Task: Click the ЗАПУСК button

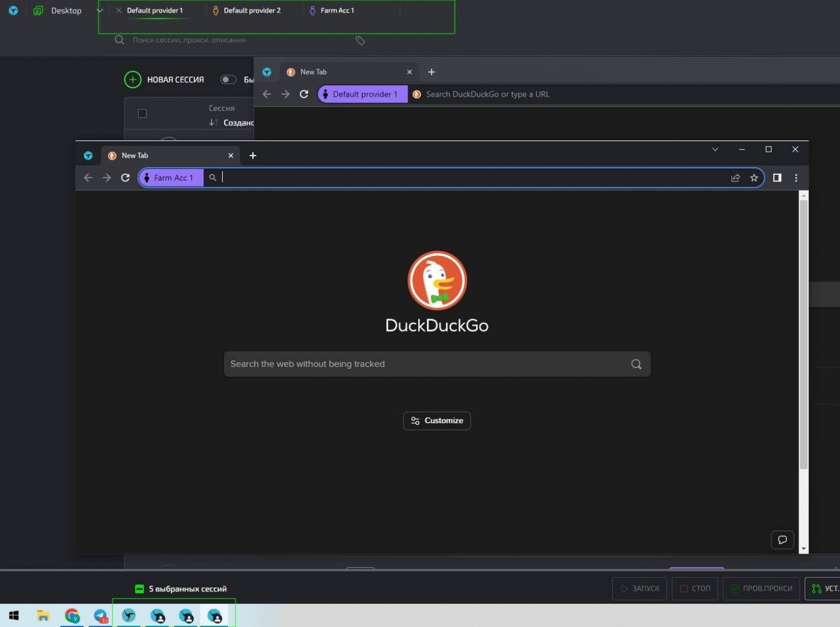Action: pos(640,588)
